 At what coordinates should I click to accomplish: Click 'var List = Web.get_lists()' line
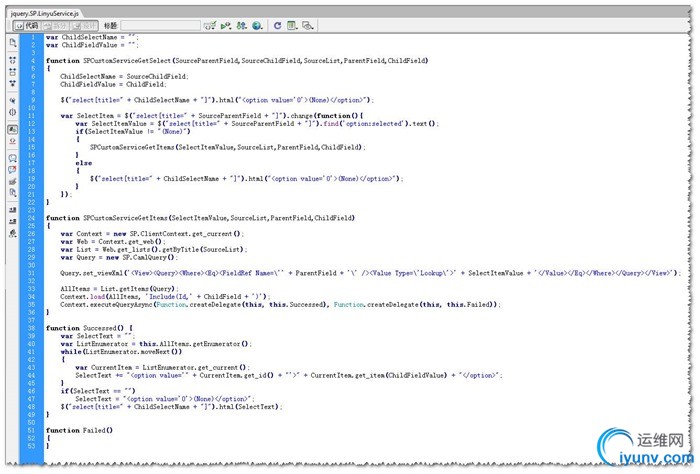pos(154,249)
